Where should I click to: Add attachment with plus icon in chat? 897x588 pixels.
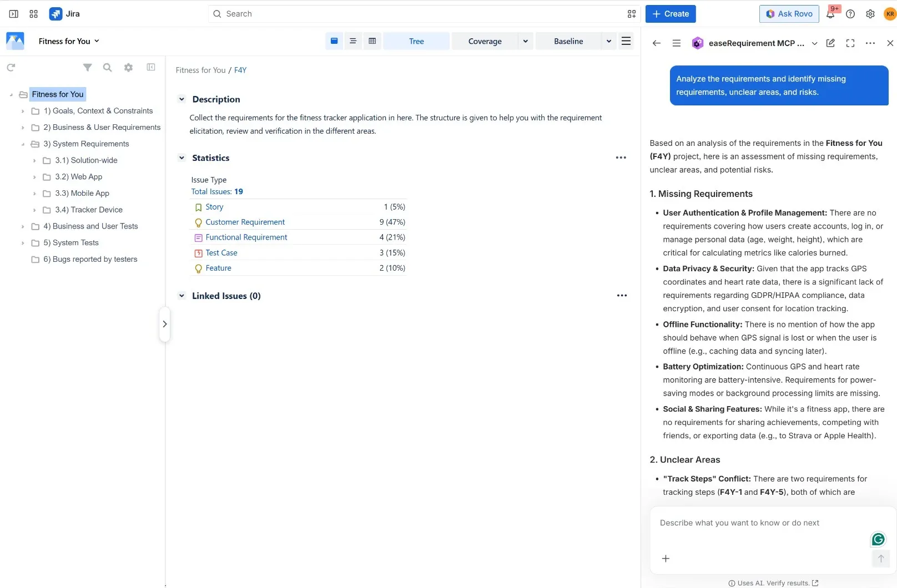pyautogui.click(x=666, y=559)
